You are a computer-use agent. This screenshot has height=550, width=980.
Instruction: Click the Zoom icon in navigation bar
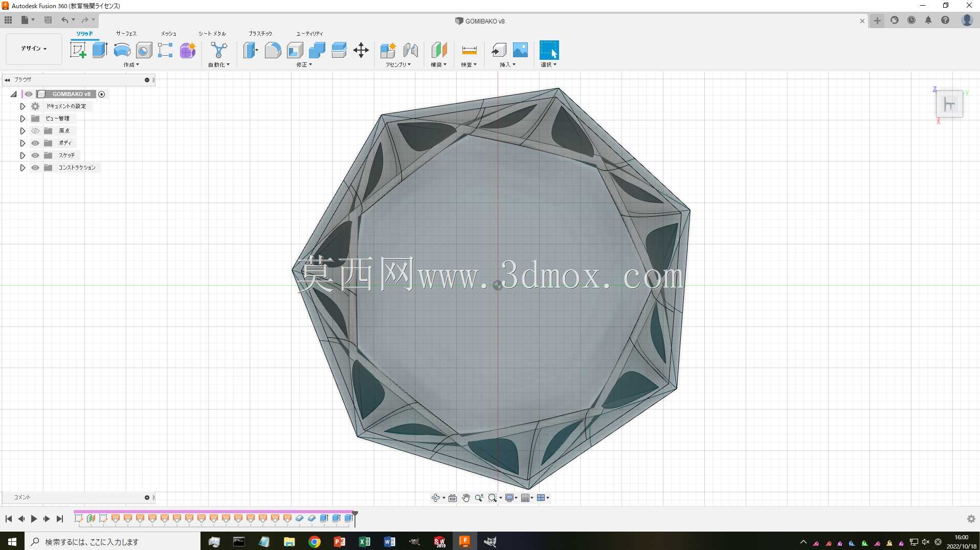(x=479, y=498)
